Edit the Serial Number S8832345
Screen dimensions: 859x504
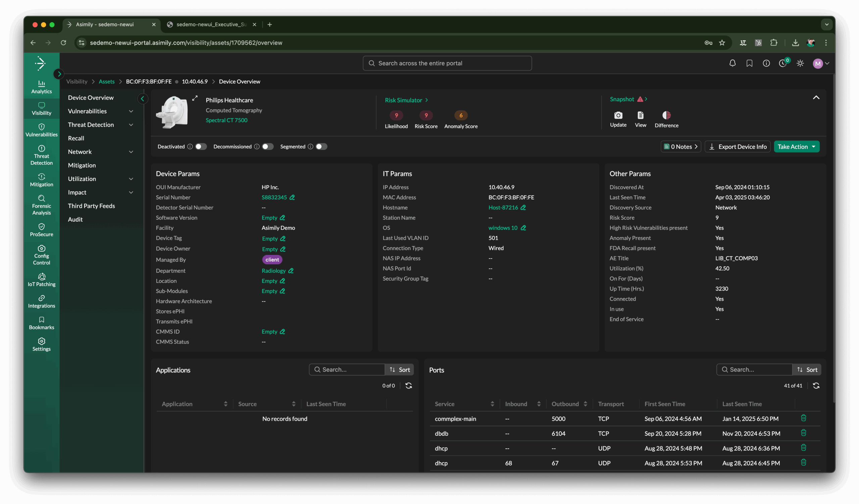click(292, 197)
